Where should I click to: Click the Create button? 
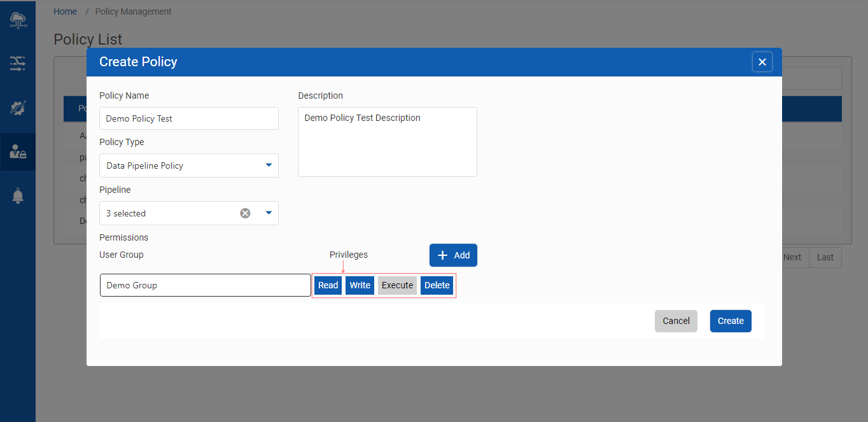tap(731, 321)
